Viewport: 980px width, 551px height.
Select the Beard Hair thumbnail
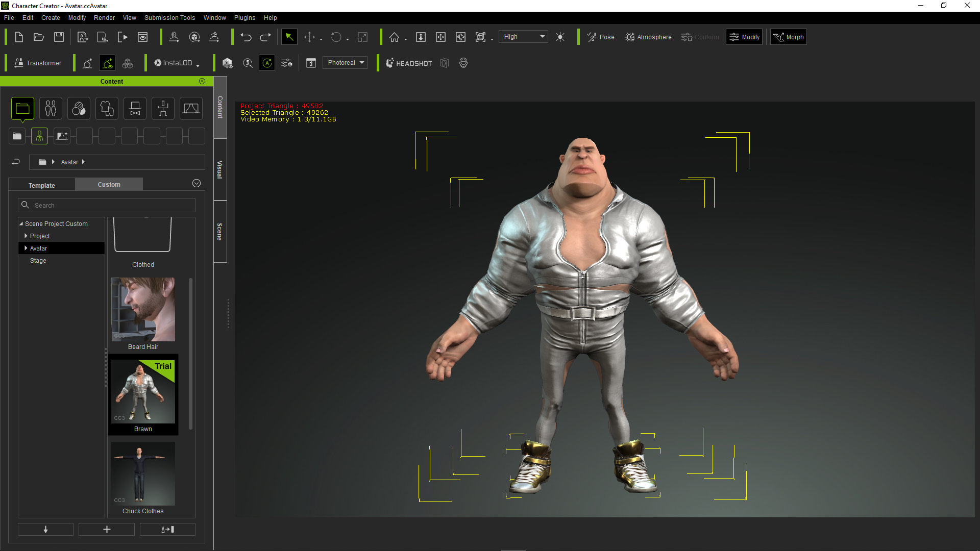(x=143, y=310)
